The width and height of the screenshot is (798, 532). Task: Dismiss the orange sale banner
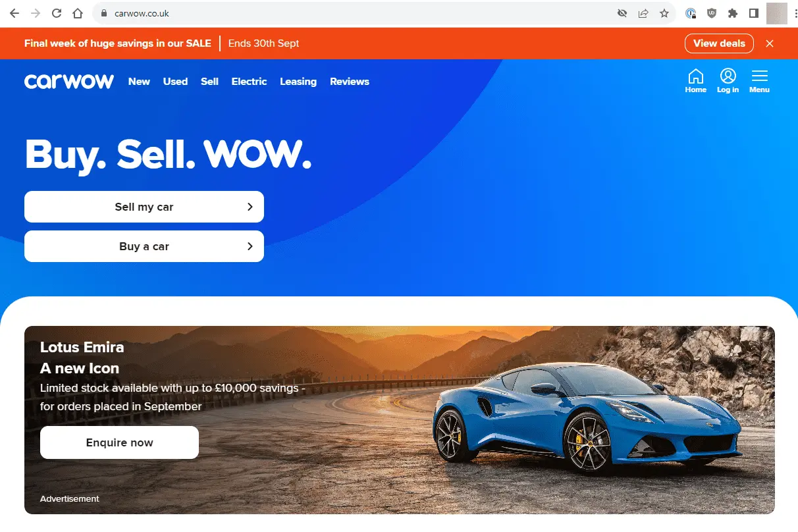coord(770,43)
